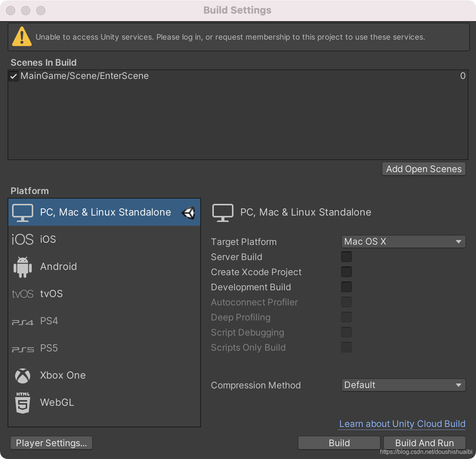Click the tvOS platform logo icon
This screenshot has height=459, width=476.
23,294
